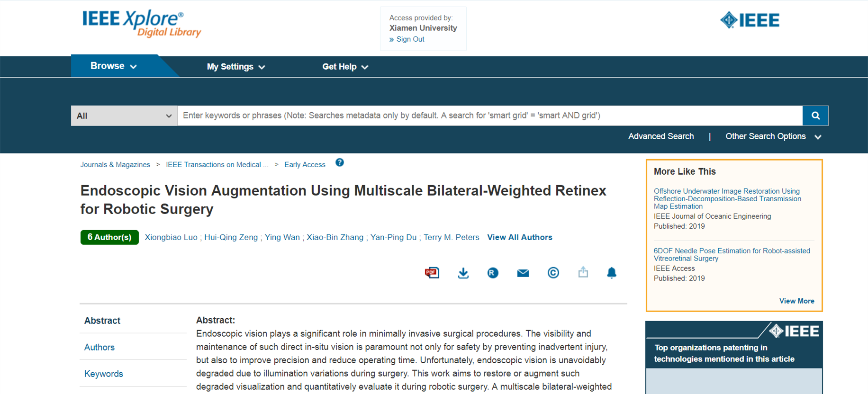
Task: Email this article via envelope icon
Action: [x=523, y=273]
